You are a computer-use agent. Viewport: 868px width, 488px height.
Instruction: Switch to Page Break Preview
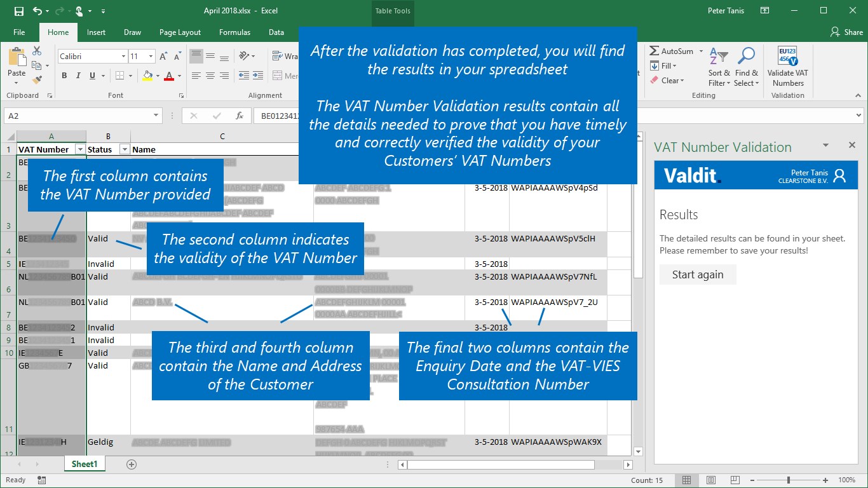[x=735, y=480]
